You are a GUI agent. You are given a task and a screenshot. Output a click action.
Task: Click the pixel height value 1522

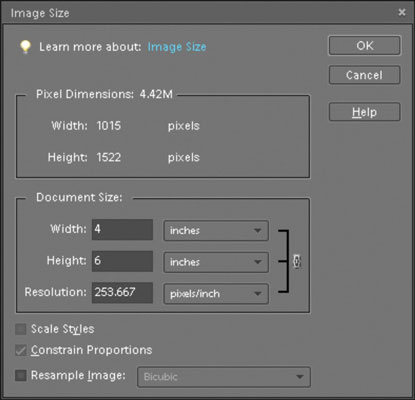[x=109, y=157]
